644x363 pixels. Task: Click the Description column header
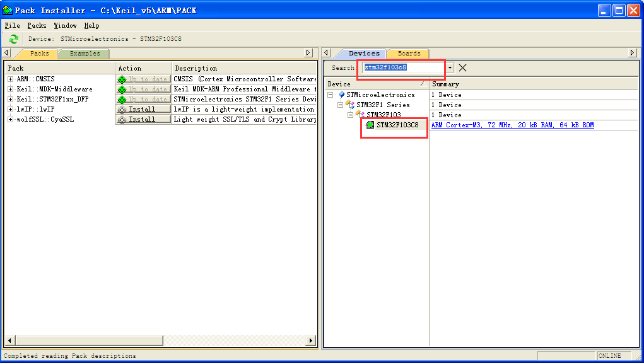click(244, 68)
